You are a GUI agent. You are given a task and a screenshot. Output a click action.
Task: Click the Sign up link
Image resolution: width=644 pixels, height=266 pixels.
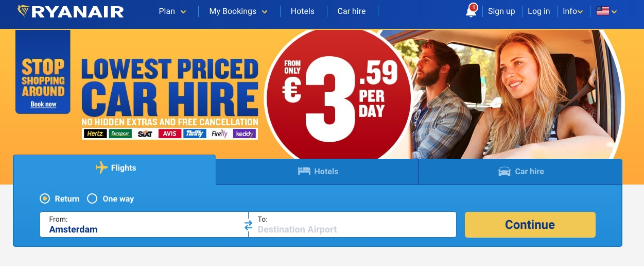coord(501,11)
